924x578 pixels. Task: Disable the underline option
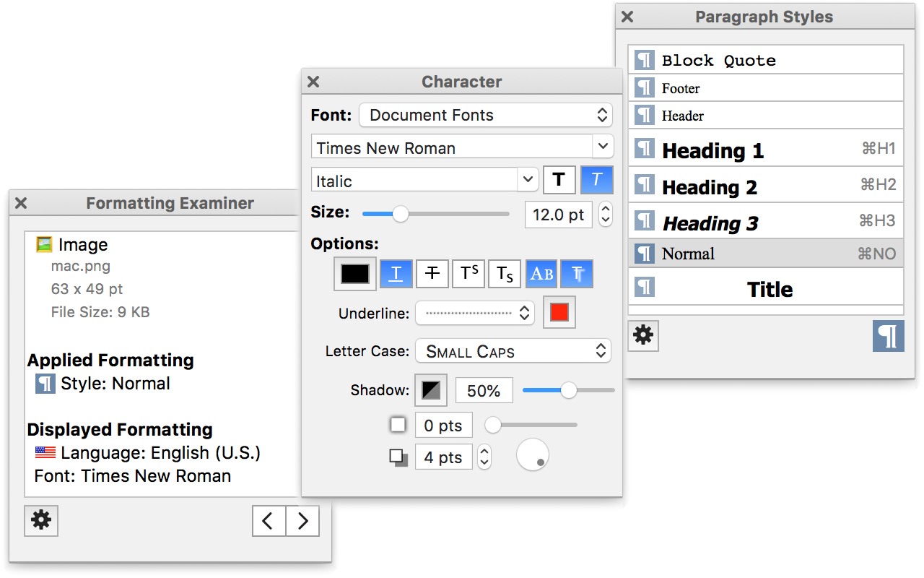[x=396, y=274]
